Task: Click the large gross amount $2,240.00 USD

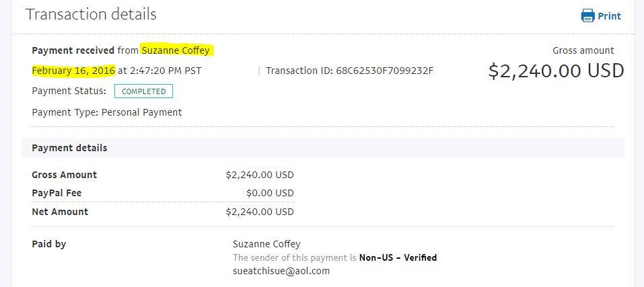Action: (557, 71)
